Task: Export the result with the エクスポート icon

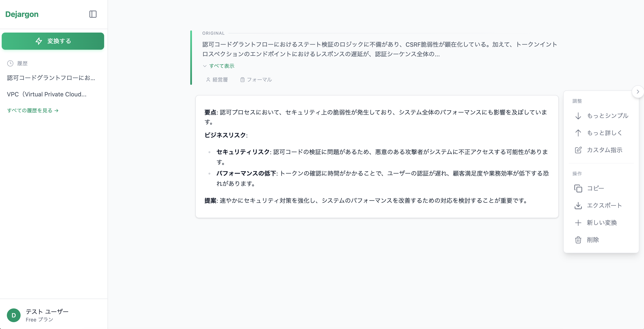Action: coord(578,205)
